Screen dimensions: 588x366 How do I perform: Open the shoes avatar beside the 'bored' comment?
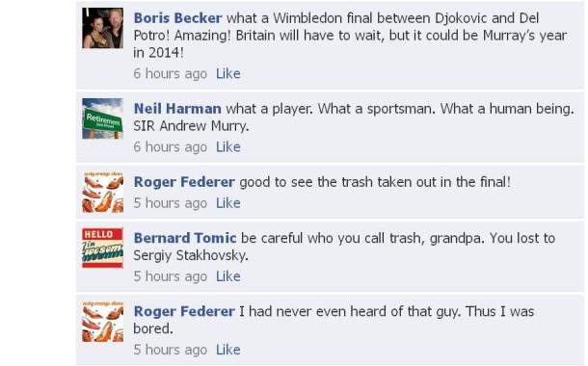(x=103, y=322)
